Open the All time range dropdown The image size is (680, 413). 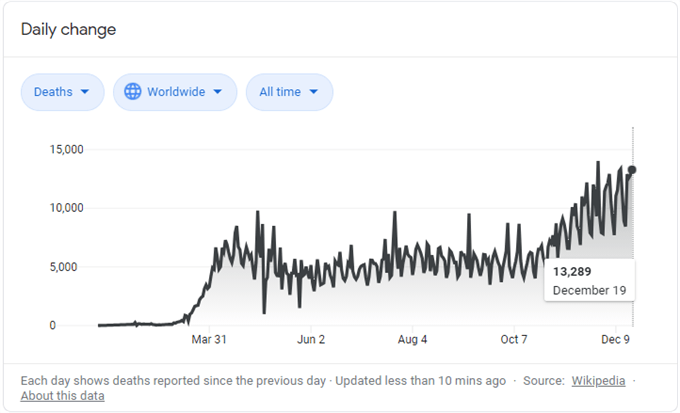[x=289, y=92]
